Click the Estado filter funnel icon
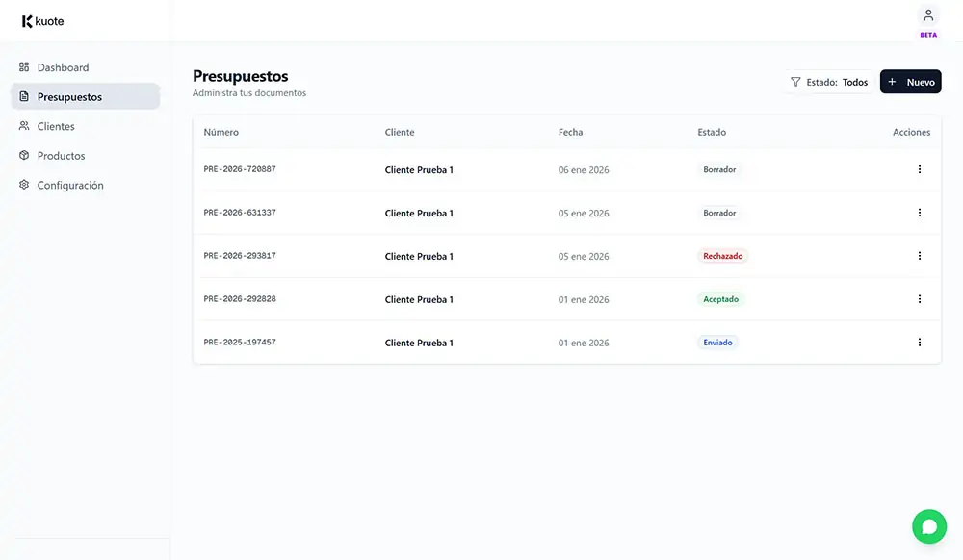The image size is (963, 560). click(x=794, y=82)
